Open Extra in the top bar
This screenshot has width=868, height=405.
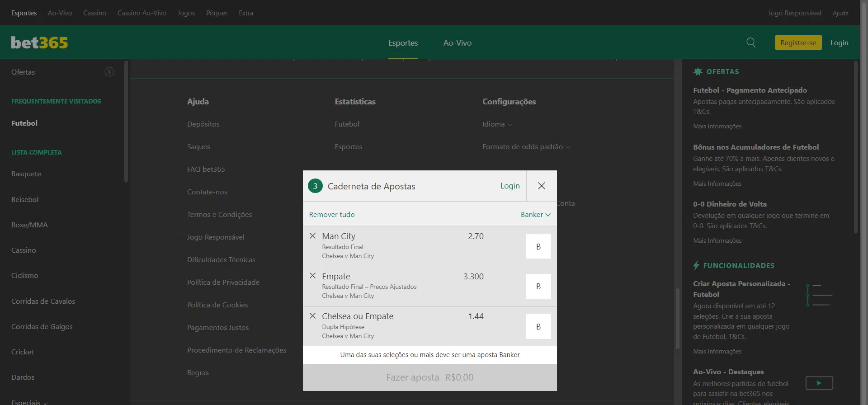click(x=246, y=13)
